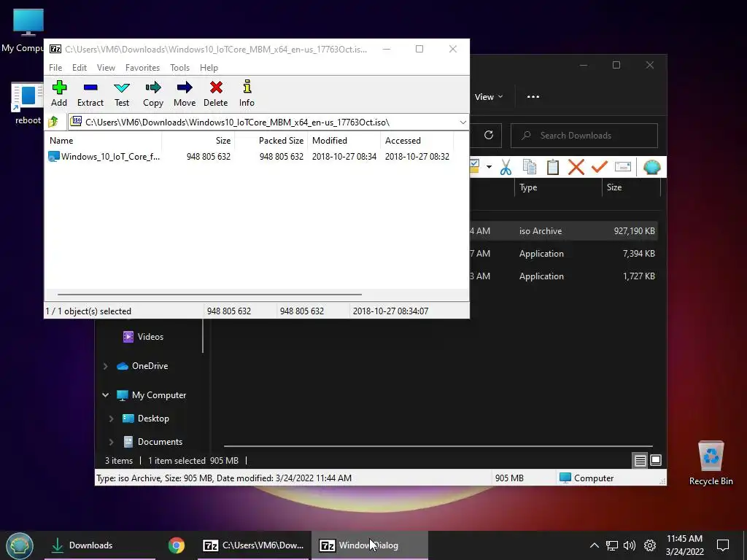Screen dimensions: 747x560
Task: Open the three-dots more options in Explorer
Action: click(533, 97)
